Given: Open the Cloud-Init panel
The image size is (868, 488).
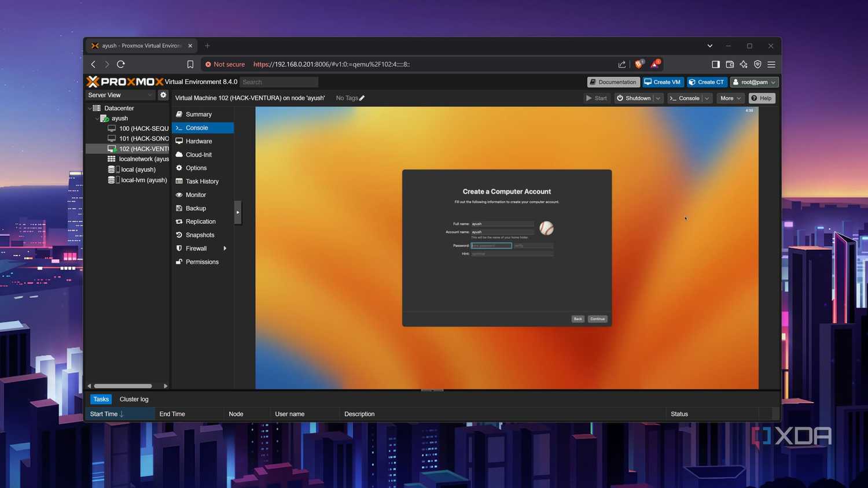Looking at the screenshot, I should pos(203,154).
